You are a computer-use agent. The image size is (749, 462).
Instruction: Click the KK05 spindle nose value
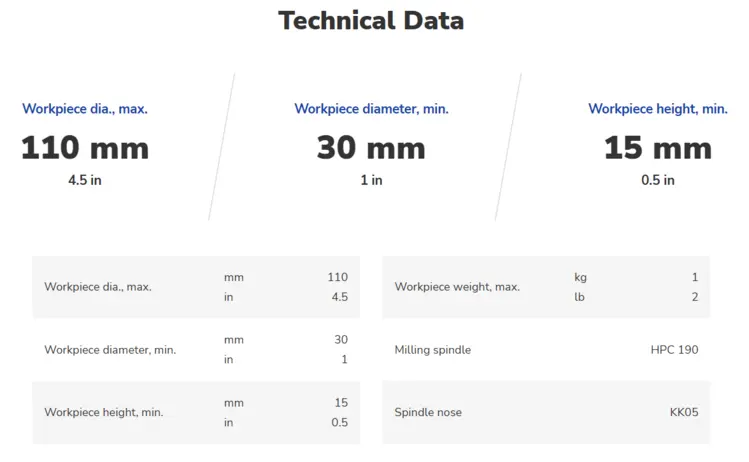(684, 412)
